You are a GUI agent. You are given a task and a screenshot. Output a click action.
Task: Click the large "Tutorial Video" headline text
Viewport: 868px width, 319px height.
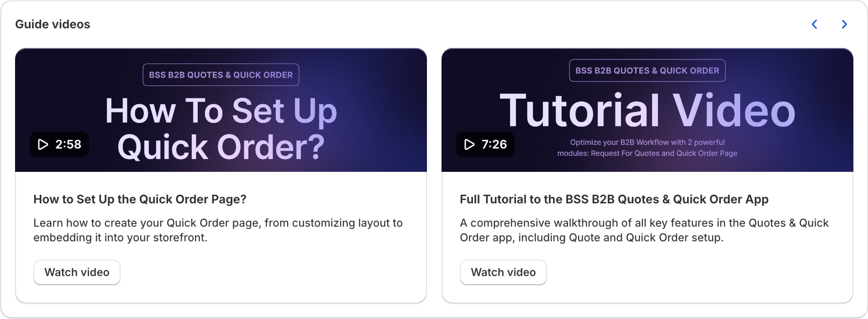pos(647,111)
